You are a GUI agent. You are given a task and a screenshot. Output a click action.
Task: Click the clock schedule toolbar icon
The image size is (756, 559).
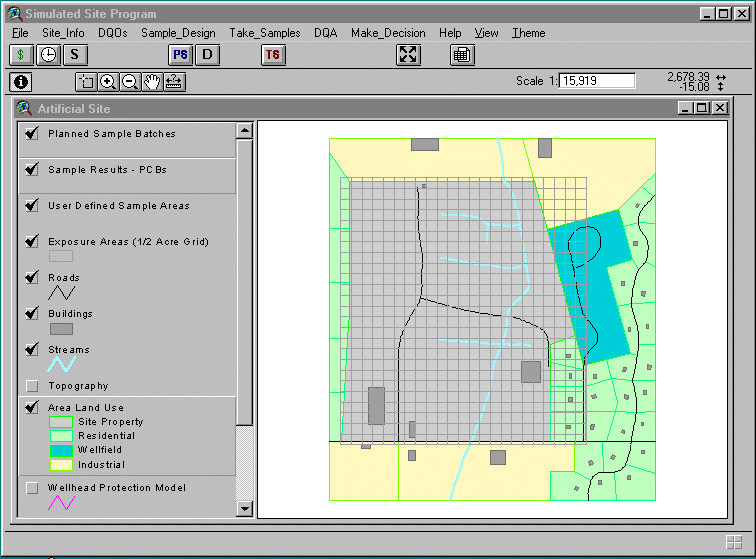47,55
